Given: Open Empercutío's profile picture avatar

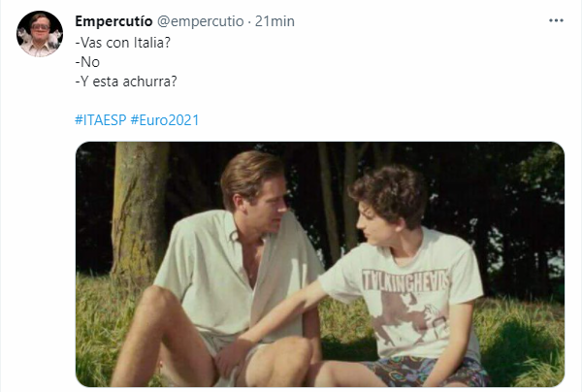Looking at the screenshot, I should 40,33.
